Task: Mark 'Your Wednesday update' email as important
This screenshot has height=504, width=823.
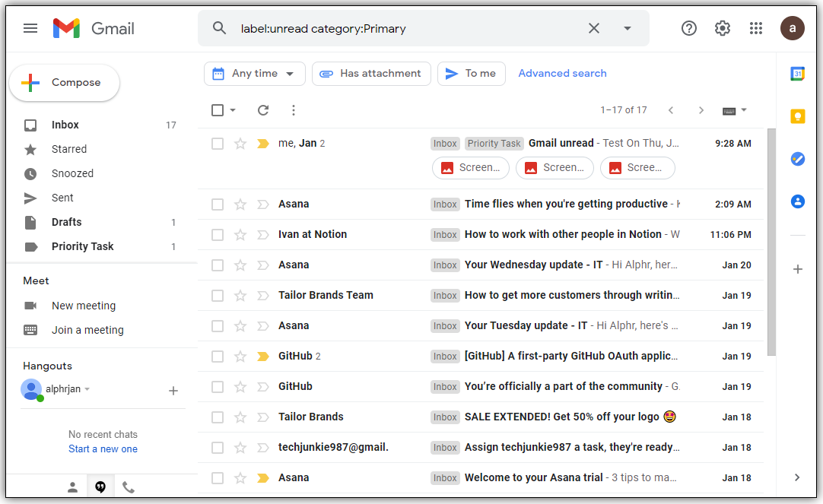Action: pos(263,265)
